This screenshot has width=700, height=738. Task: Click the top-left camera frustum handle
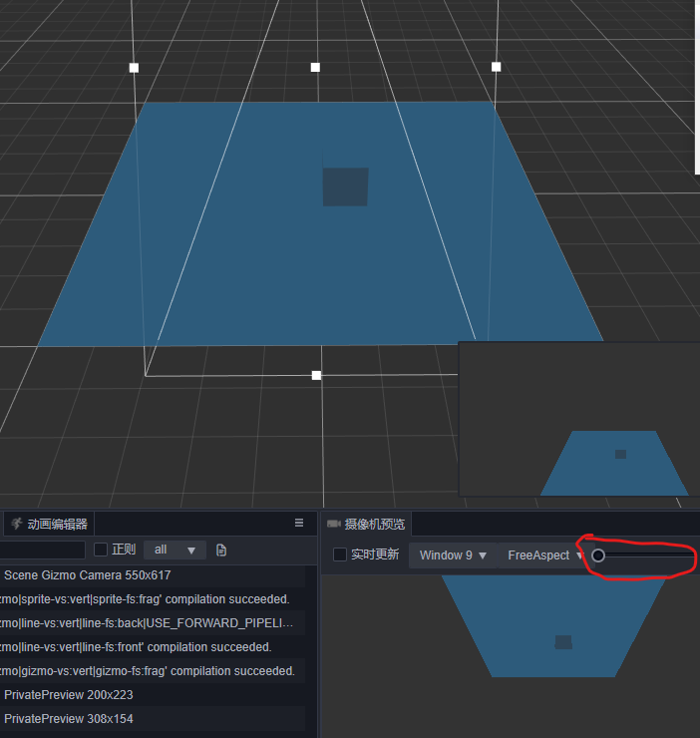pos(135,68)
